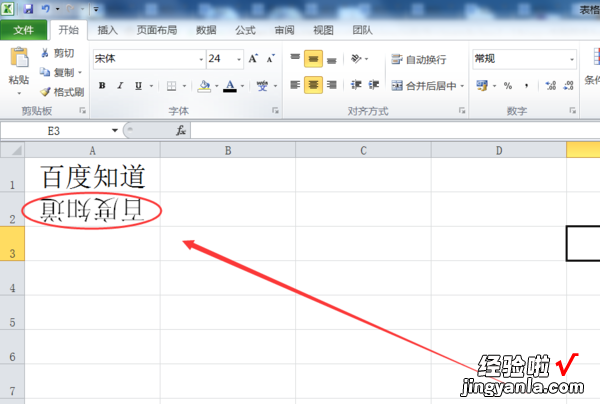Viewport: 600px width, 404px height.
Task: Switch to the 数据 Data tab
Action: tap(206, 30)
